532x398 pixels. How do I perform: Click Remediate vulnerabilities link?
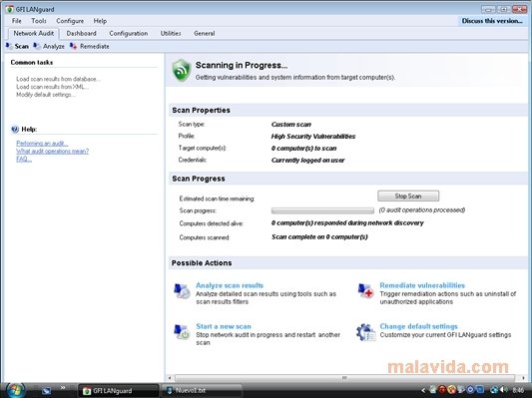(x=422, y=285)
